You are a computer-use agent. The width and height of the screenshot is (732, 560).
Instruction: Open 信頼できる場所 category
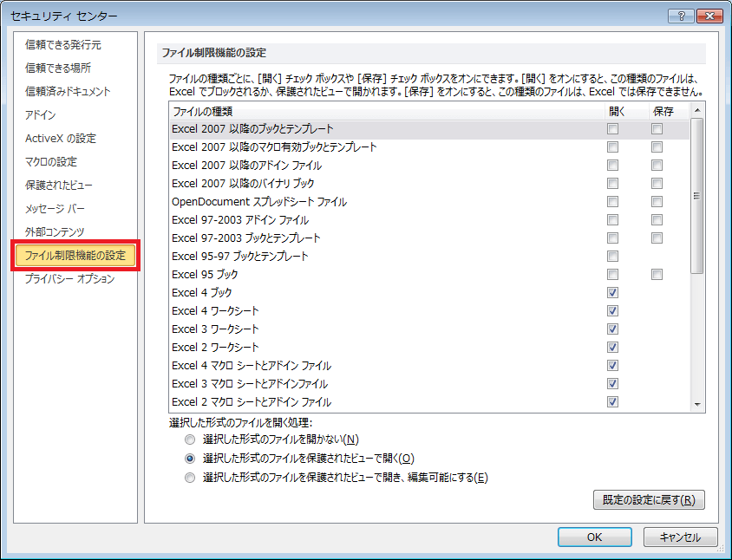58,68
